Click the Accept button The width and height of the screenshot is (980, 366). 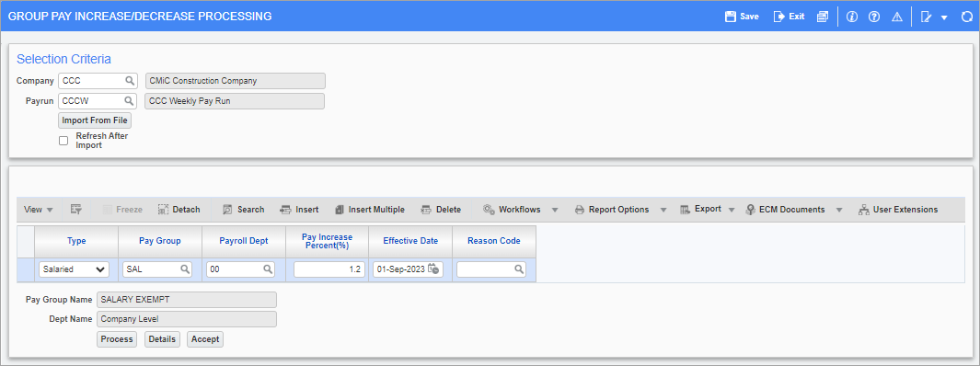[205, 339]
